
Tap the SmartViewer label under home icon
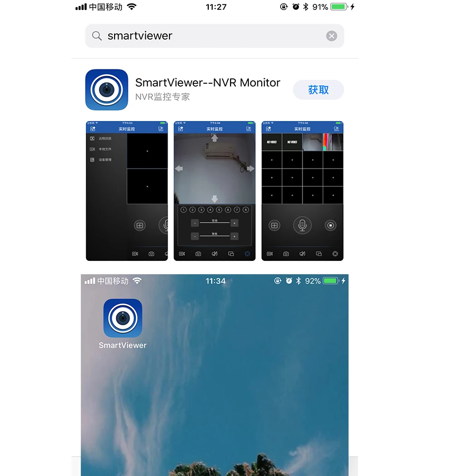click(122, 345)
